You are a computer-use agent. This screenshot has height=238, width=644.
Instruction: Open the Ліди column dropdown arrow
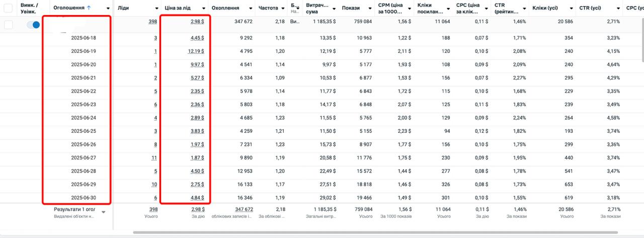point(155,9)
